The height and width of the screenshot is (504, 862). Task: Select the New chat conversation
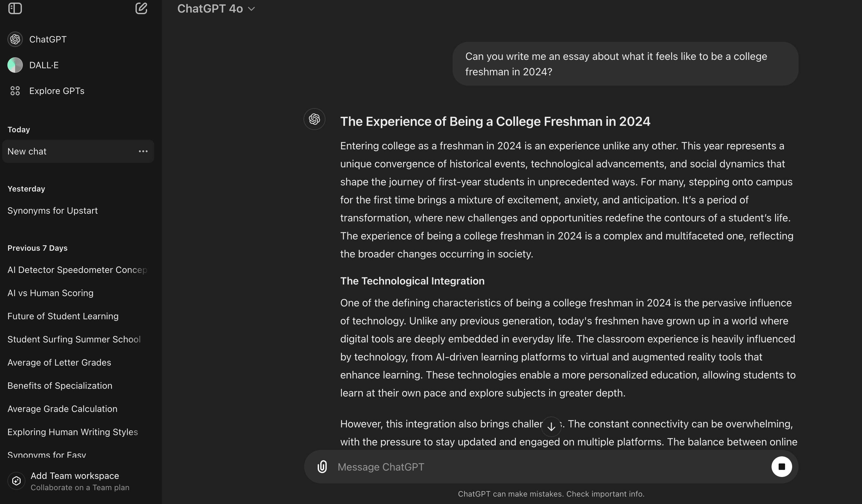(69, 151)
